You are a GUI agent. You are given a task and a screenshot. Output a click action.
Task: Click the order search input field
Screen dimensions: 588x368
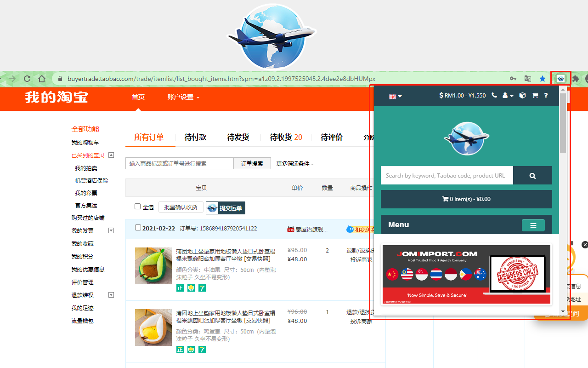(x=180, y=163)
